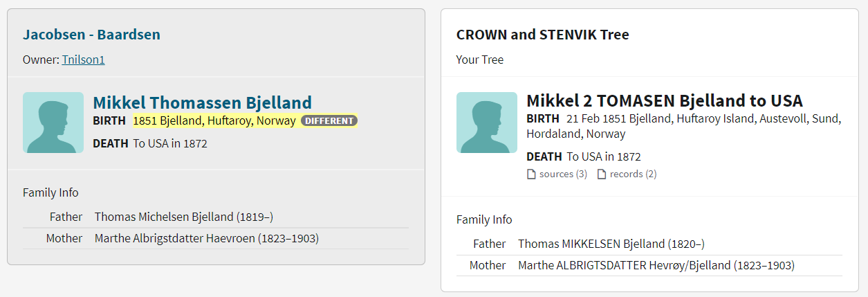Click the Your Tree label
Screen dimensions: 868x297
tap(480, 60)
